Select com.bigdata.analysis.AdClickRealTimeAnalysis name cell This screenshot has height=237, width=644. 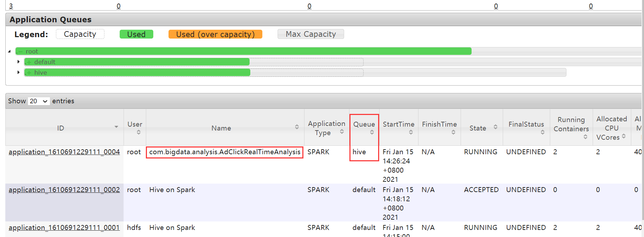pos(225,152)
